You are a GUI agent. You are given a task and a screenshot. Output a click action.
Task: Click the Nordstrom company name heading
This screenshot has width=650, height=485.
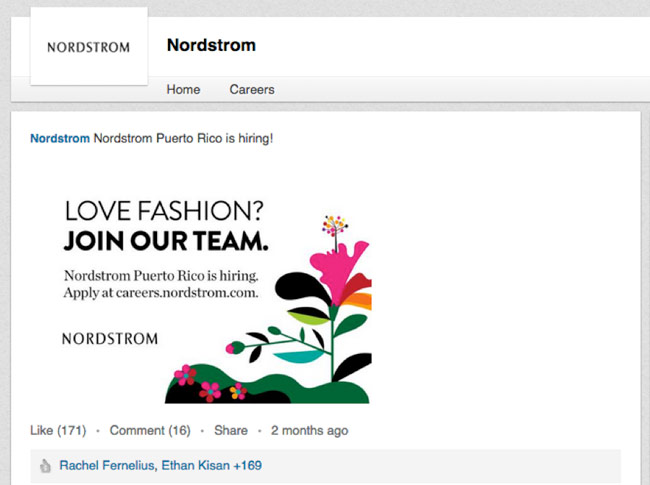211,45
